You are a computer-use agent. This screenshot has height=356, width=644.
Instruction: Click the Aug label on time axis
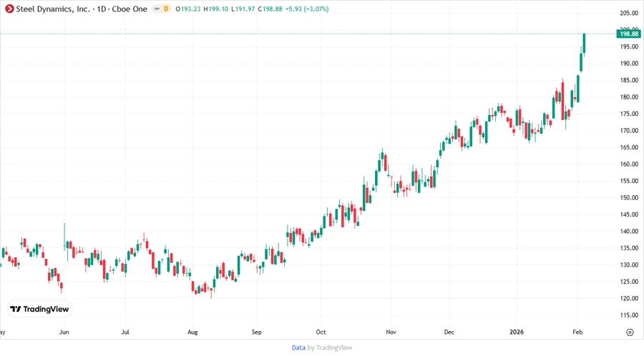click(x=192, y=332)
